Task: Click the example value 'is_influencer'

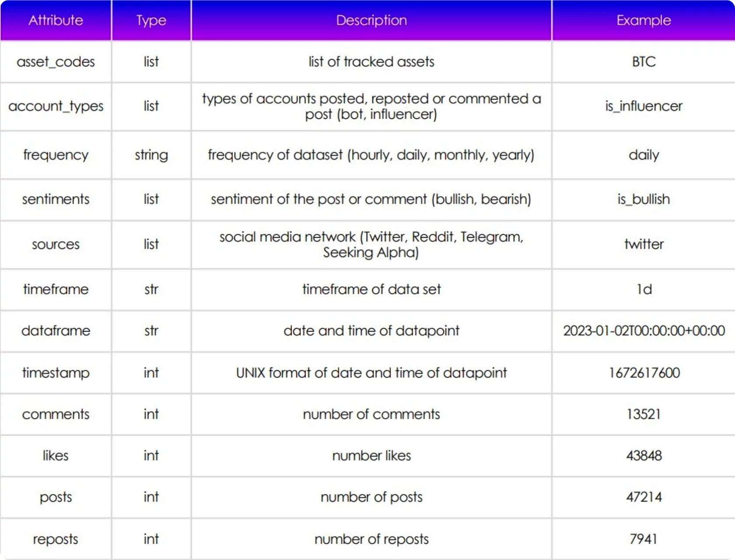Action: (x=644, y=106)
